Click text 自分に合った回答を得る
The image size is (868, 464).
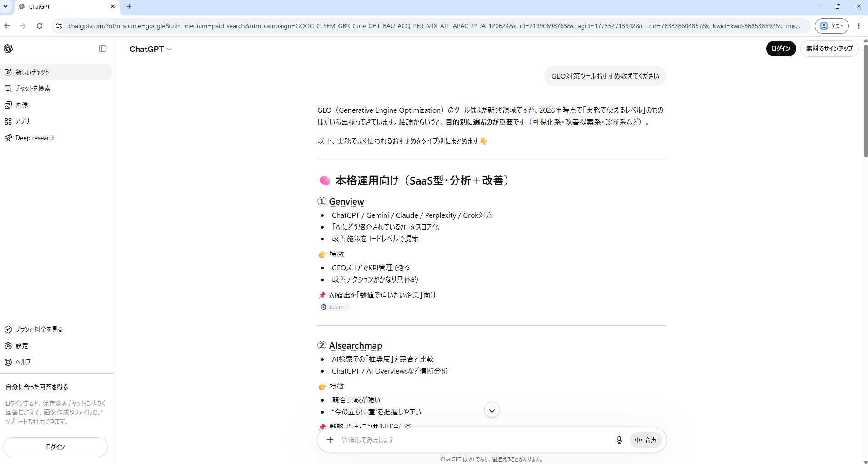[x=37, y=387]
